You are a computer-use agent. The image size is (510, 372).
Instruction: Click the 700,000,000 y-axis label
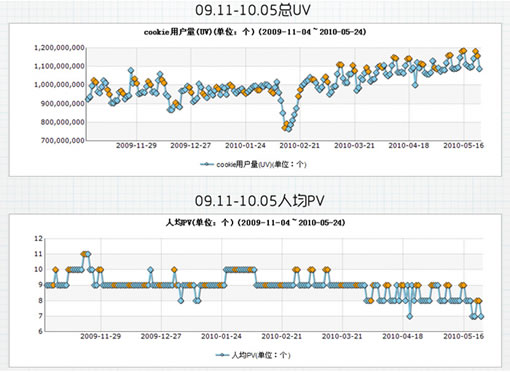[63, 141]
